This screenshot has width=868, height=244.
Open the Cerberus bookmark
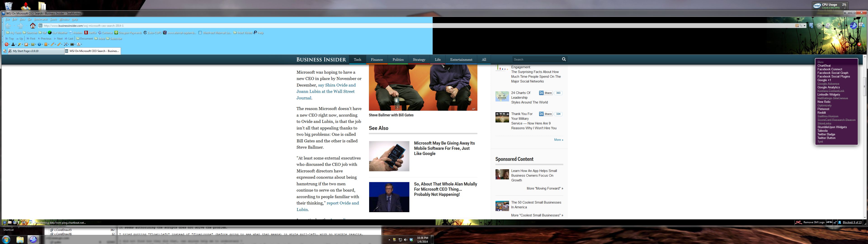pyautogui.click(x=106, y=33)
